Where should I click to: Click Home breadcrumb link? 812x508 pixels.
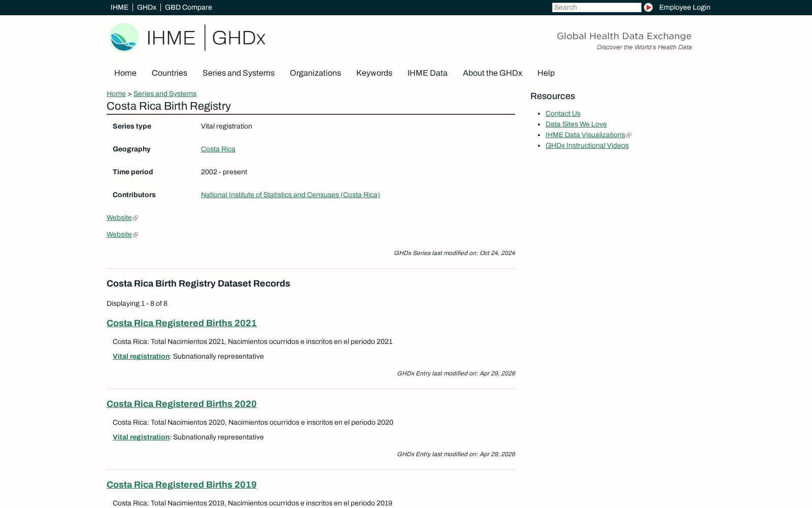[x=116, y=93]
